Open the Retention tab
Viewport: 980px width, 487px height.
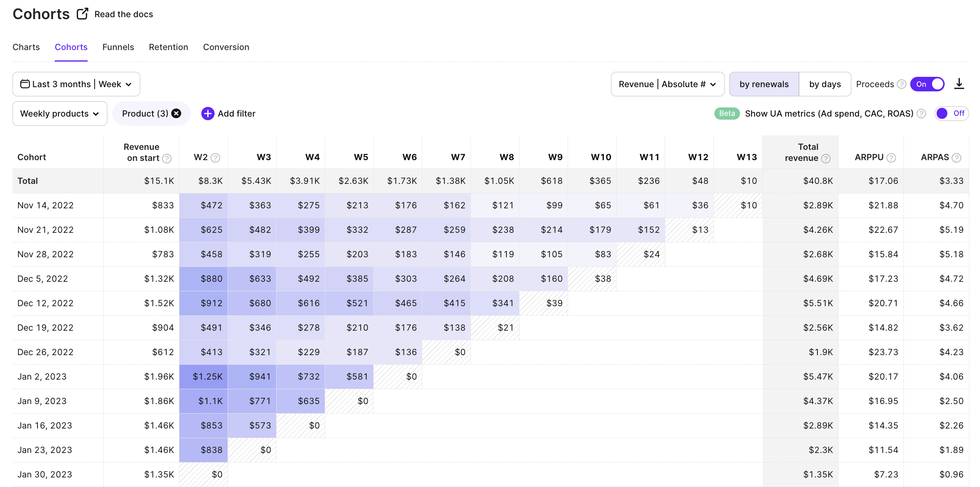[x=168, y=47]
